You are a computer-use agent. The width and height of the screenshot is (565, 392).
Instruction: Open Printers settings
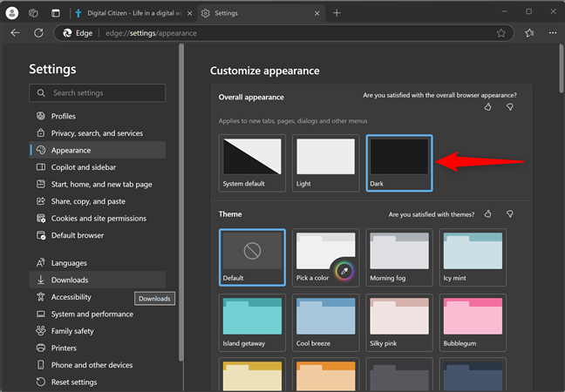98,348
